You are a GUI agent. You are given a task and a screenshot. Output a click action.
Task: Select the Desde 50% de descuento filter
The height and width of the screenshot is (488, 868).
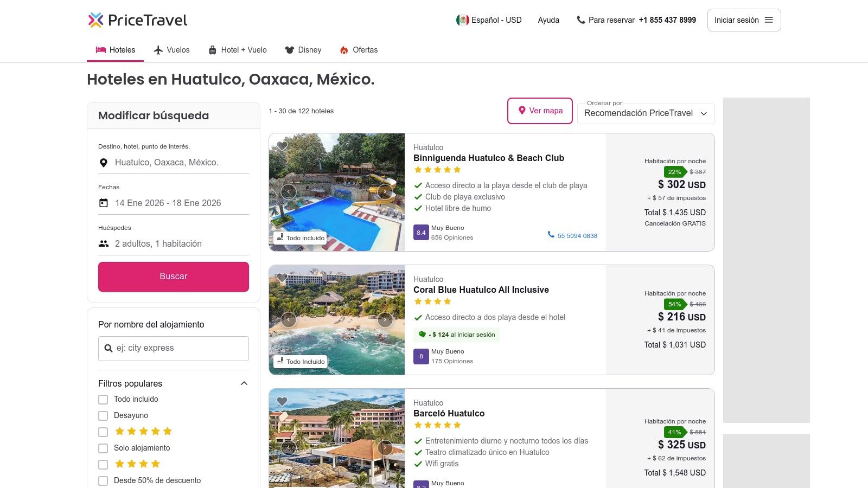pos(103,480)
